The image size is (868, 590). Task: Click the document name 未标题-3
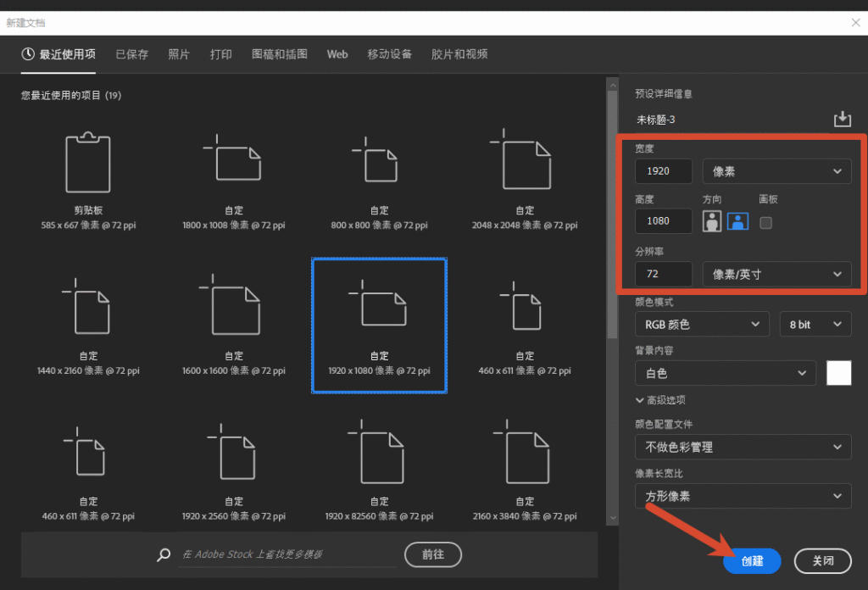click(x=655, y=120)
